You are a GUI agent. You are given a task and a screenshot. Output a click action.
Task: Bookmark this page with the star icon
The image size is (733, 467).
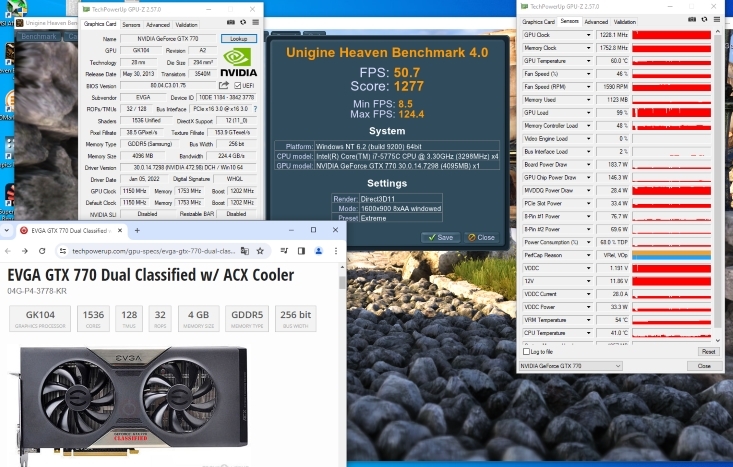point(260,251)
